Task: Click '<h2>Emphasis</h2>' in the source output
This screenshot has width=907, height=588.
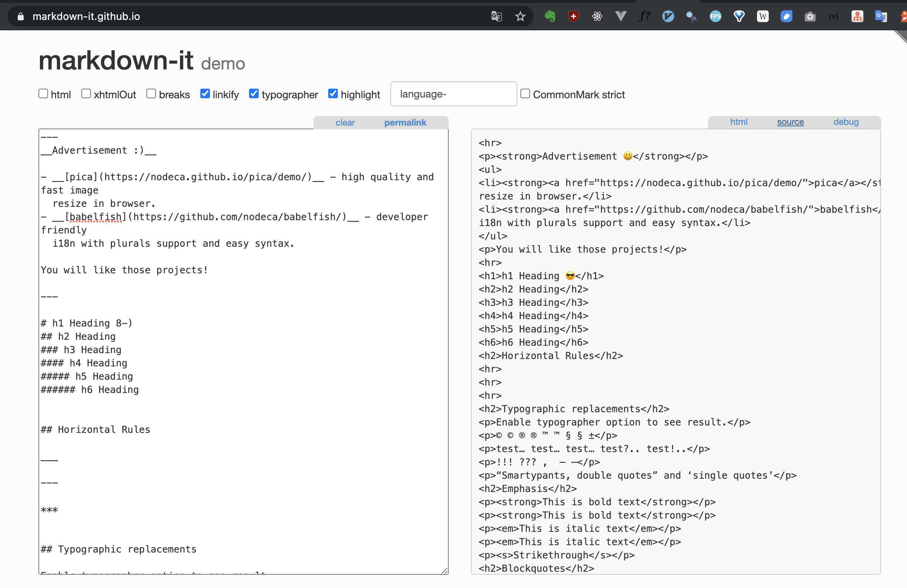Action: pos(528,489)
